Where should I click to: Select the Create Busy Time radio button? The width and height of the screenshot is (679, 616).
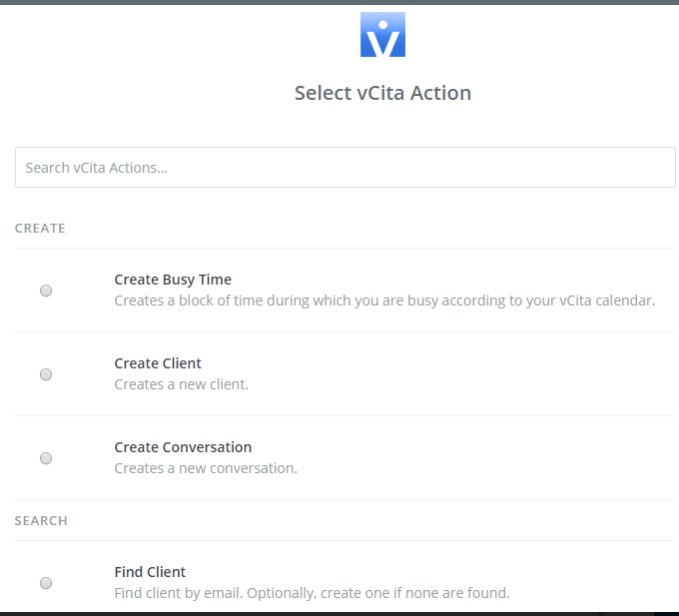(46, 291)
